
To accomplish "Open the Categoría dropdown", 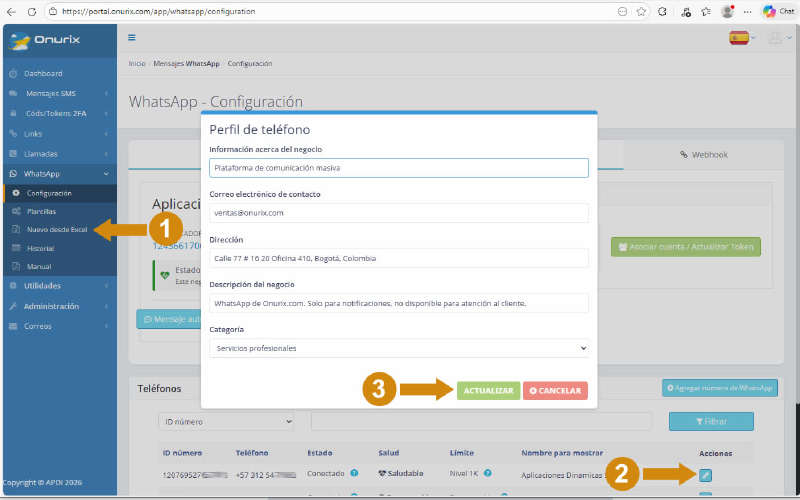I will pos(399,348).
